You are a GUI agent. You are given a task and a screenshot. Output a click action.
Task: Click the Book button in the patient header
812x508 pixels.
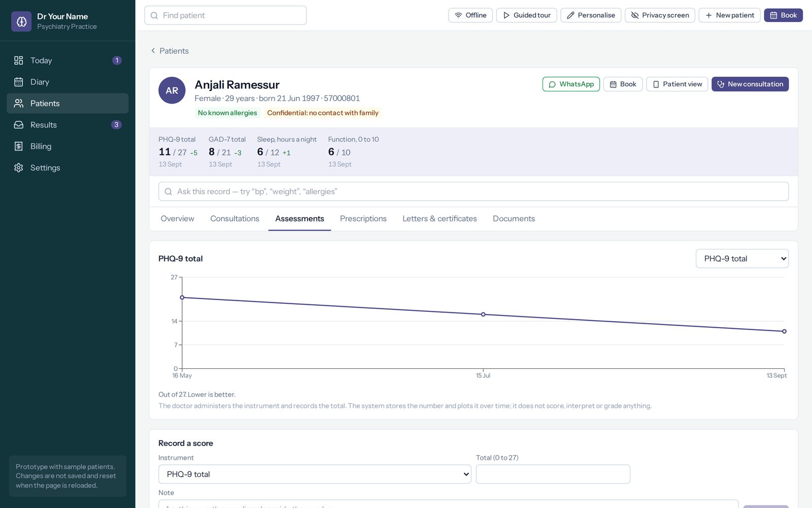click(623, 84)
